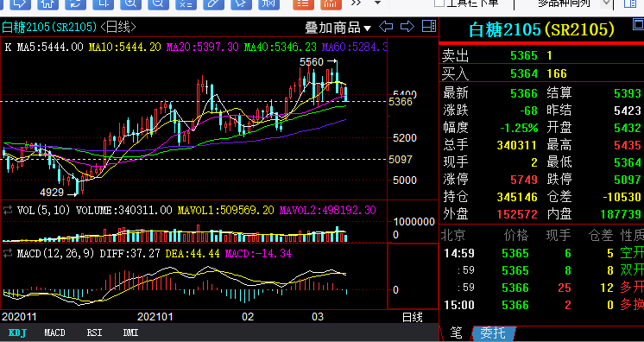
Task: Click the right arrow chart navigation icon
Action: 407,27
